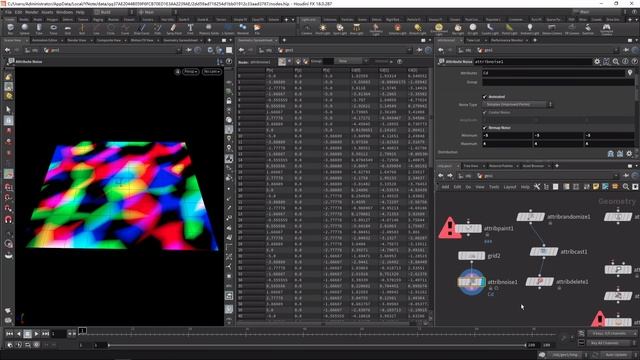This screenshot has height=360, width=640.
Task: Click the grid2 node
Action: 471,256
